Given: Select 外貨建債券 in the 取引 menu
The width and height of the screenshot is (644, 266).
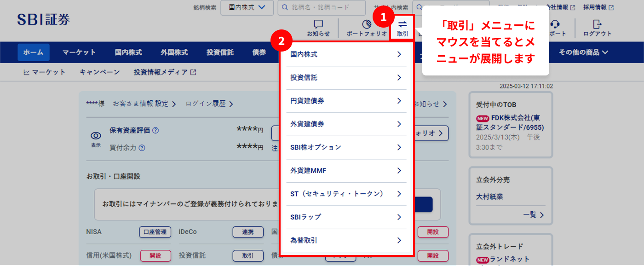Looking at the screenshot, I should click(x=346, y=124).
